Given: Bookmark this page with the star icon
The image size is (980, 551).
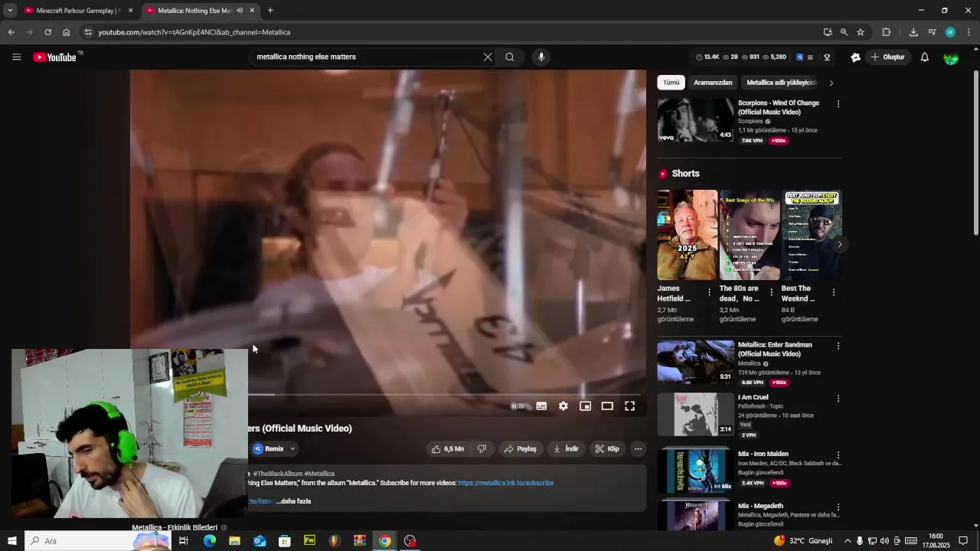Looking at the screenshot, I should point(861,32).
